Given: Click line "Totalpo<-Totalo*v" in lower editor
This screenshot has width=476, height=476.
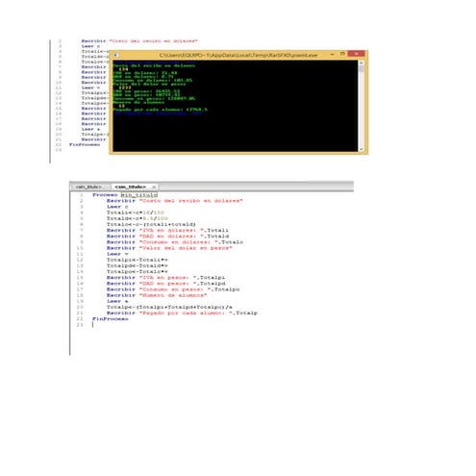Looking at the screenshot, I should tap(138, 272).
